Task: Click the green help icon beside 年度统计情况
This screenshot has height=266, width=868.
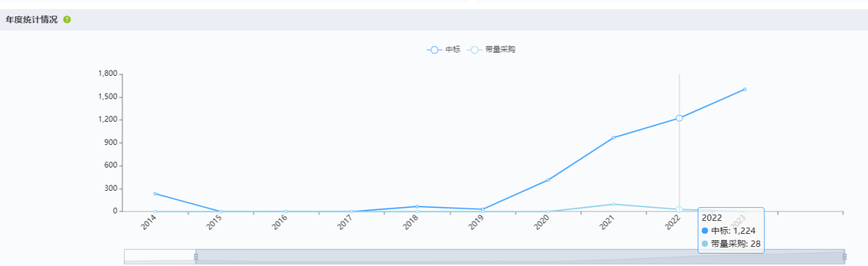Action: [x=67, y=19]
